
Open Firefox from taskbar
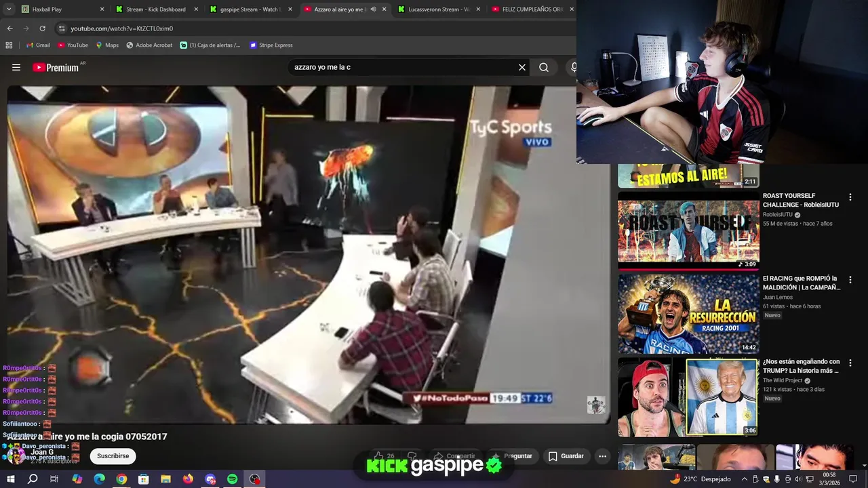[x=188, y=479]
